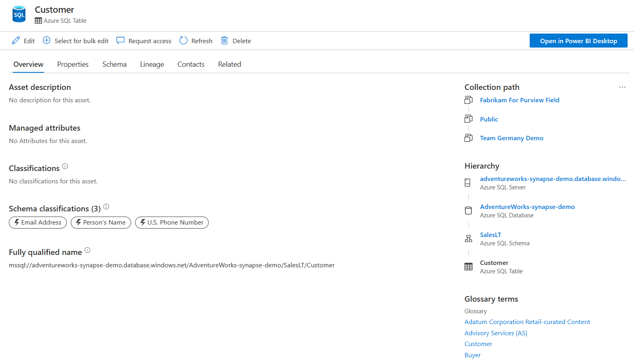Open the Buyer glossary term link
Screen dimensions: 634x364
[x=473, y=355]
